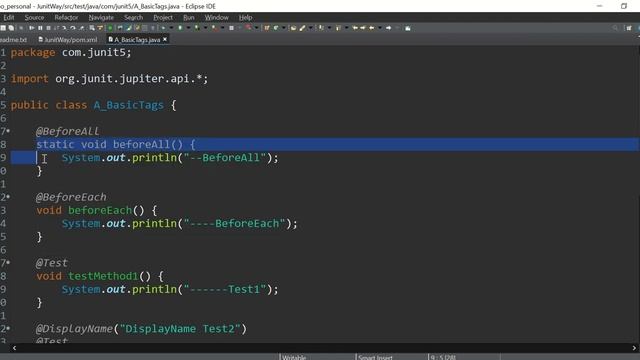Screen dimensions: 640x360
Task: Click the horizontal scrollbar right arrow
Action: pyautogui.click(x=634, y=348)
